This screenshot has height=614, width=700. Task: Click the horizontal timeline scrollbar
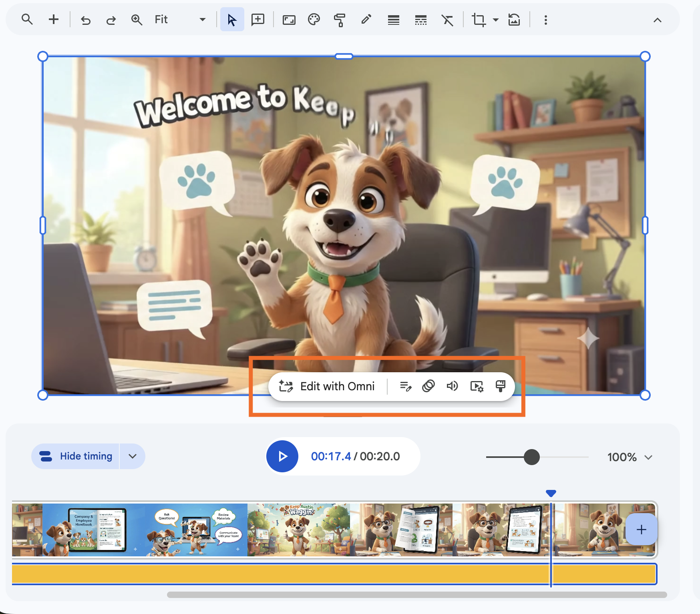[417, 595]
